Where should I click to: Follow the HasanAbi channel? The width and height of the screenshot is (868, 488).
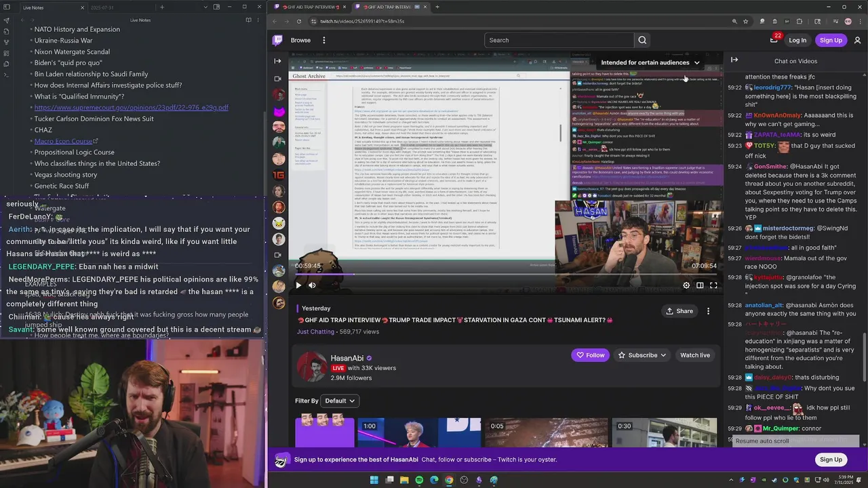[589, 355]
